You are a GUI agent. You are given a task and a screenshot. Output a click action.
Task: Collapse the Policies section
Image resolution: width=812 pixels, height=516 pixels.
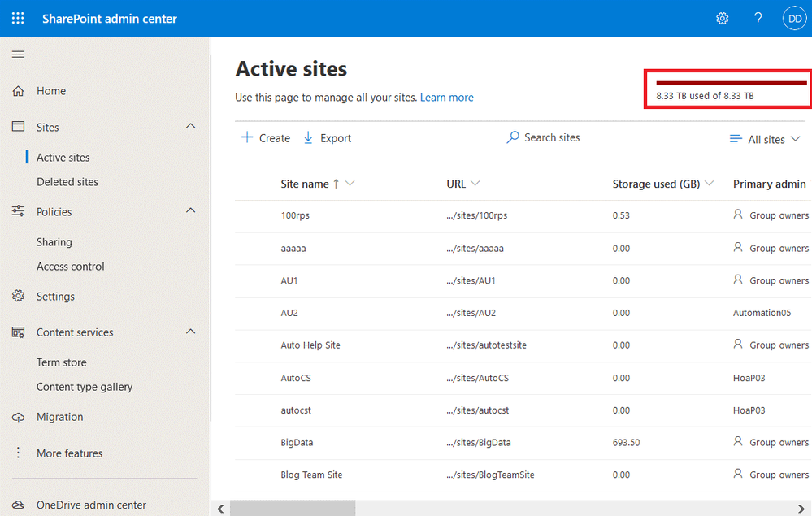point(190,210)
